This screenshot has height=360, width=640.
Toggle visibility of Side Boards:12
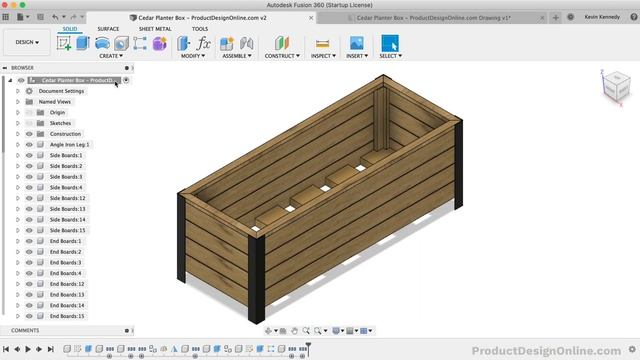click(x=29, y=198)
